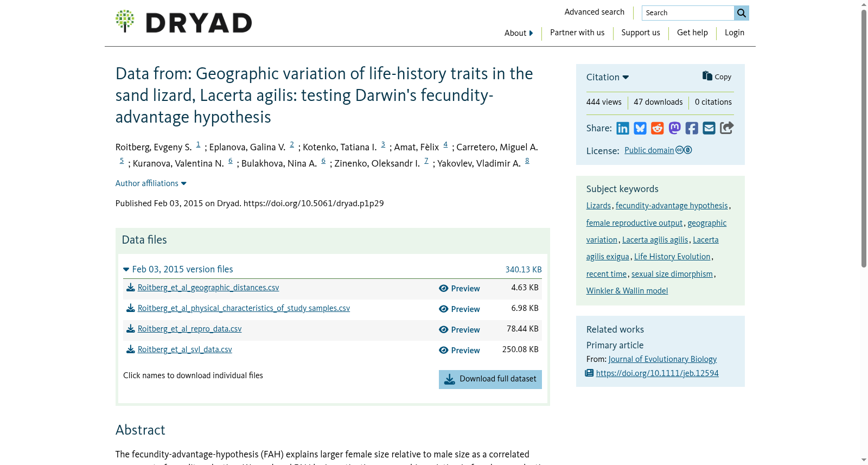Click affiliation footnote 2 for Eplanova

tap(292, 144)
